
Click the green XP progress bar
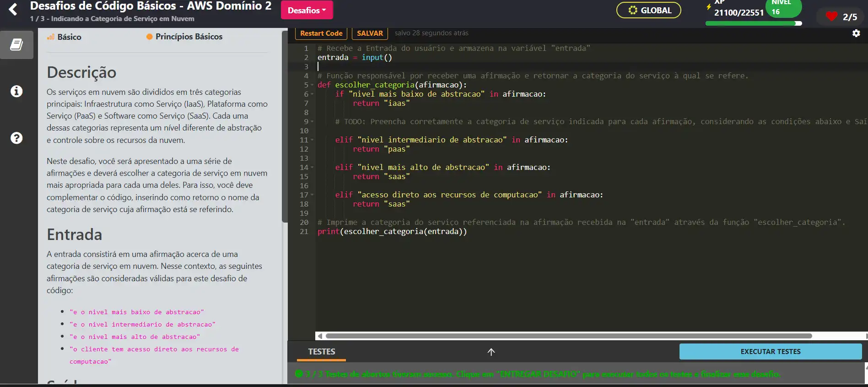tap(753, 23)
